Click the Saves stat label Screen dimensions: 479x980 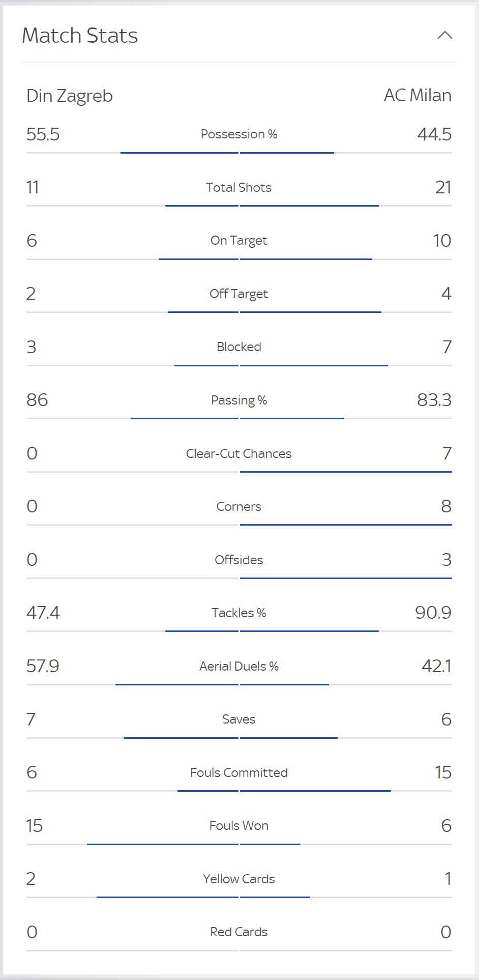point(239,719)
